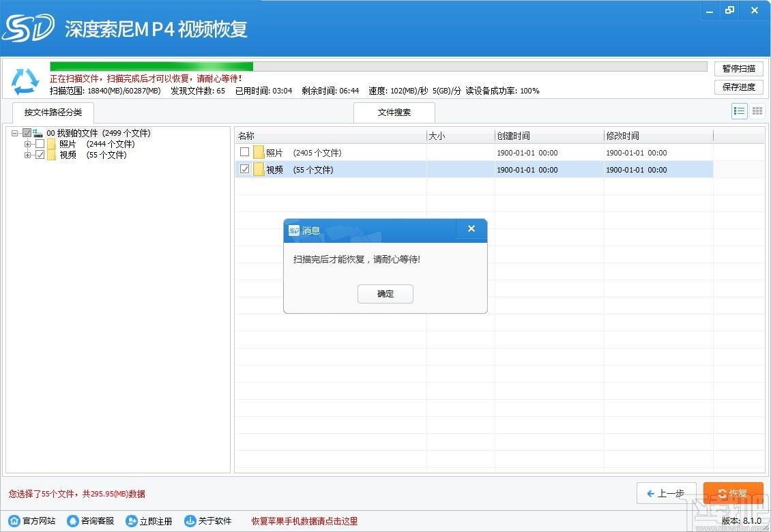Switch to thumbnail grid view icon
Screen dimensions: 771x532
[757, 111]
